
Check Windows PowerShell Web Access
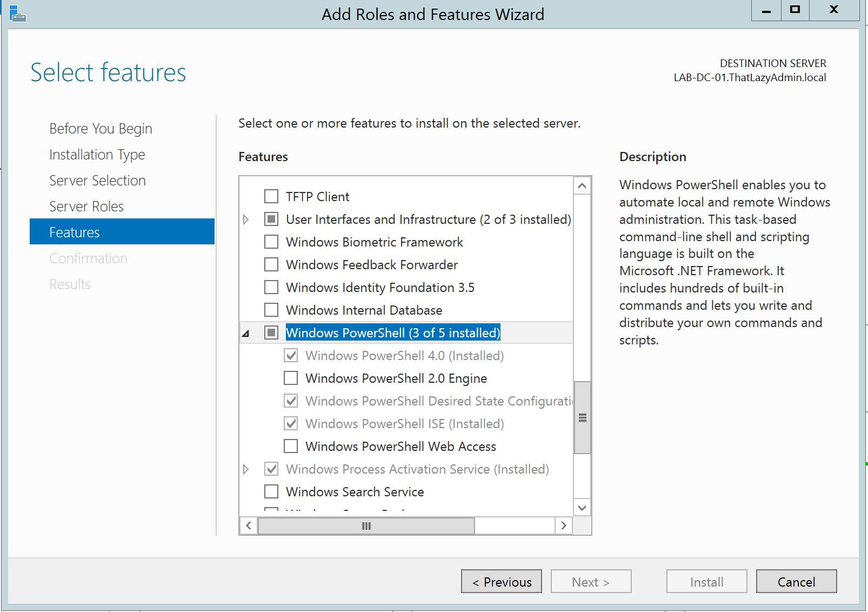(x=290, y=446)
